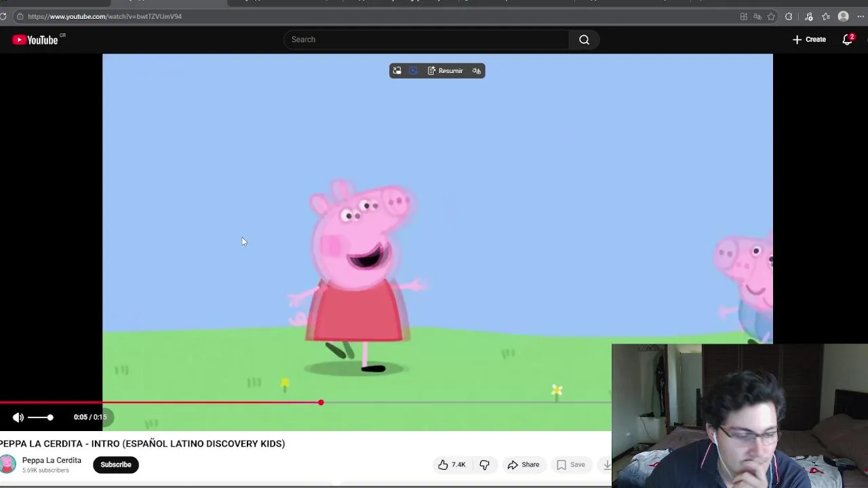This screenshot has width=868, height=488.
Task: Open the favorites list icon
Action: (826, 16)
